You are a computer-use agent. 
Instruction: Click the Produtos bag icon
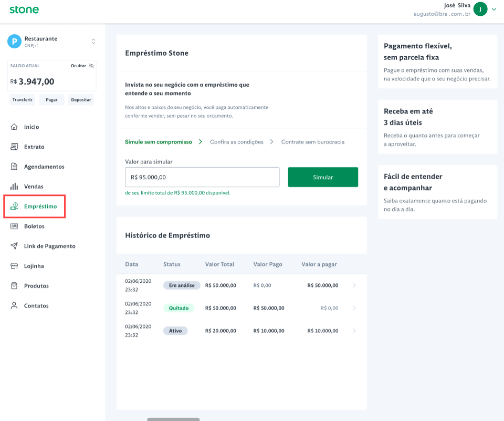tap(14, 286)
